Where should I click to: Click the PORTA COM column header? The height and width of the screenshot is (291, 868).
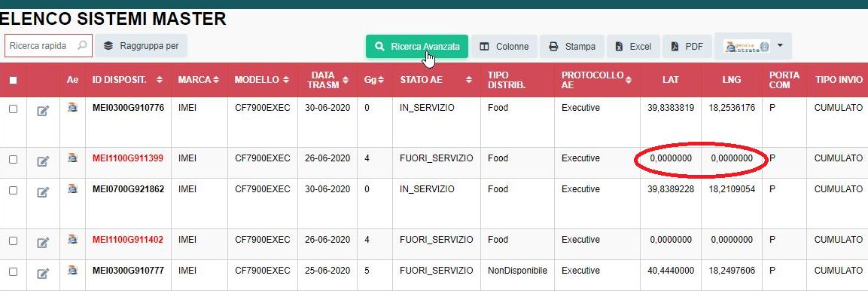pos(784,80)
